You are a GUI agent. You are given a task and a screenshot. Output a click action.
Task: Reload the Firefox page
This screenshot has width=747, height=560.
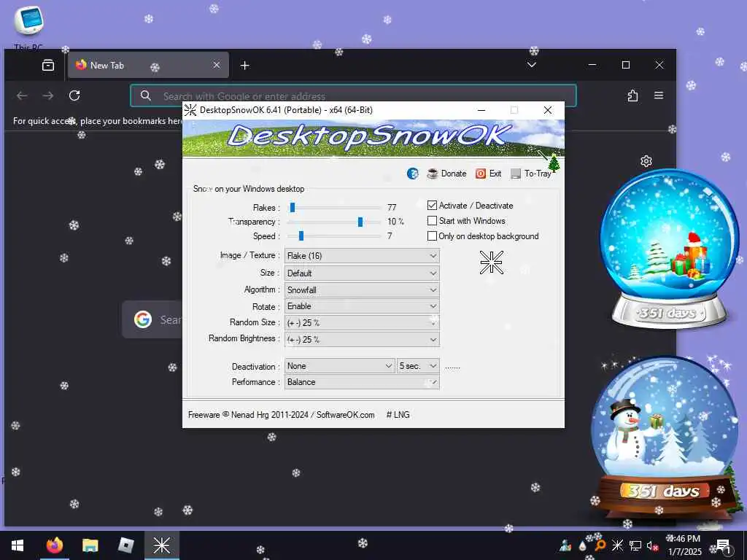[x=74, y=96]
